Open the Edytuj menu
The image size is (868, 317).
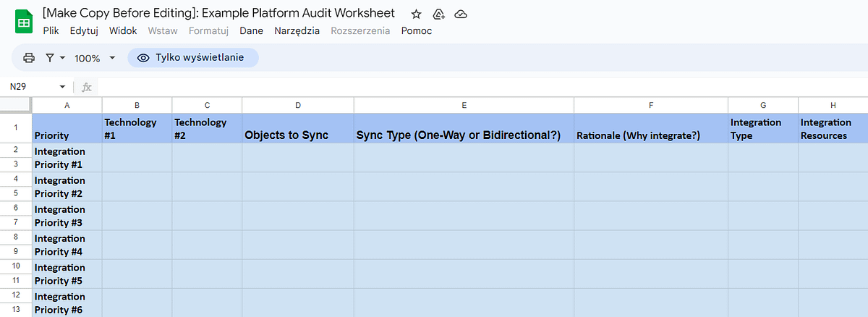tap(84, 31)
